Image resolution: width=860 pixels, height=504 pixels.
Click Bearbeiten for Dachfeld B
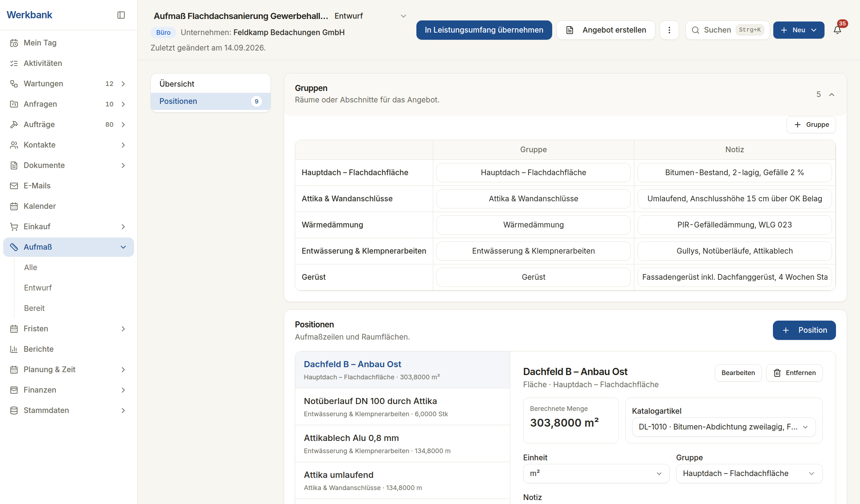click(x=738, y=373)
